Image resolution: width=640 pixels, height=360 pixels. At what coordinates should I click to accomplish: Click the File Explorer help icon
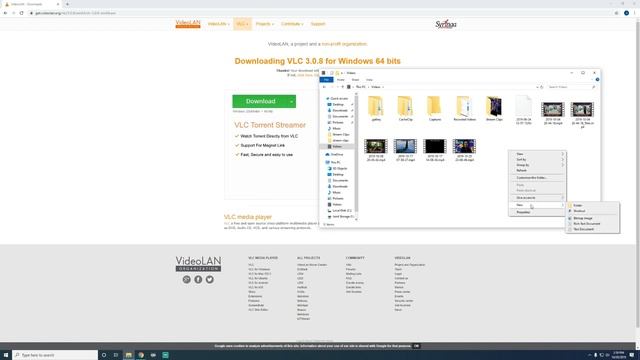(x=597, y=80)
